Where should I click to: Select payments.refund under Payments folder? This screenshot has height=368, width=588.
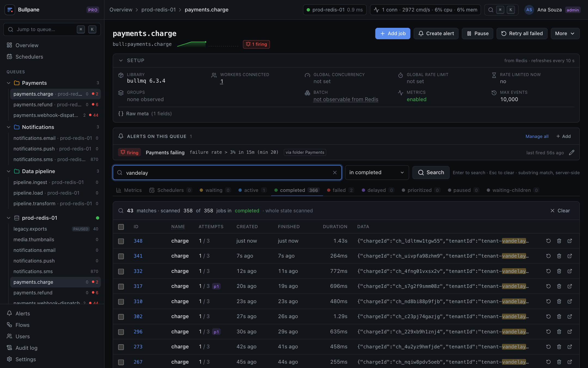click(x=56, y=105)
